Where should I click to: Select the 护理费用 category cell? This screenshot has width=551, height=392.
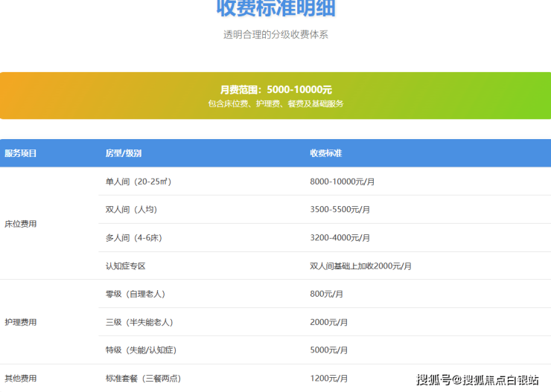21,322
